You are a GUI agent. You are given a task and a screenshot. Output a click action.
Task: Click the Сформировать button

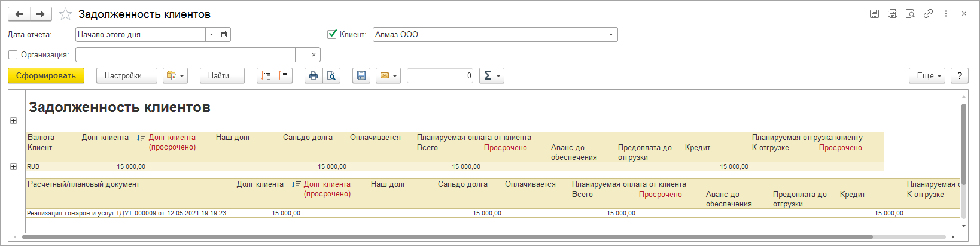click(46, 75)
